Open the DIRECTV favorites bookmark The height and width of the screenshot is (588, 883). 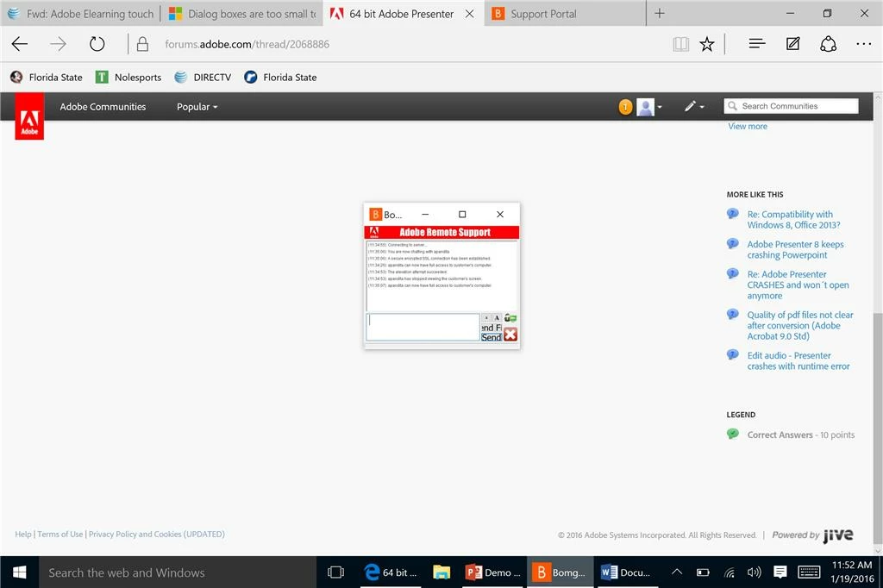pyautogui.click(x=203, y=77)
